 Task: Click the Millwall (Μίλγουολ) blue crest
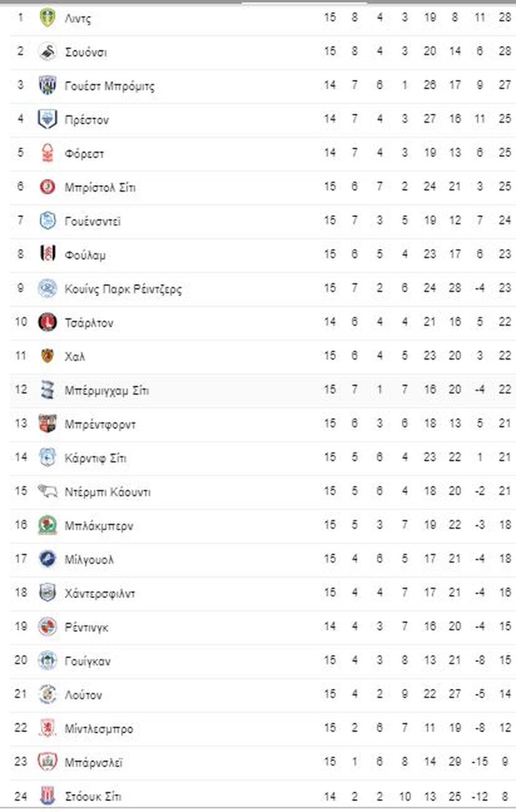point(47,559)
